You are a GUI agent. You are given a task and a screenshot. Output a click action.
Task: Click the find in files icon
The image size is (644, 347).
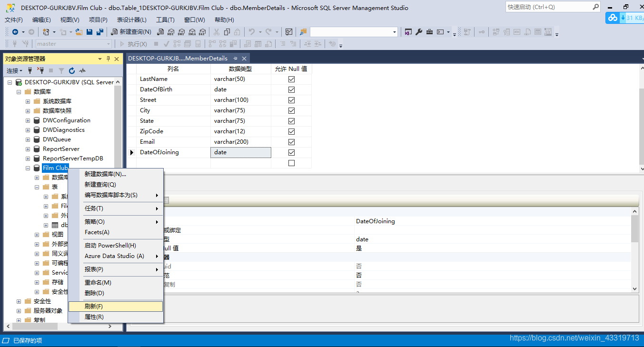303,32
